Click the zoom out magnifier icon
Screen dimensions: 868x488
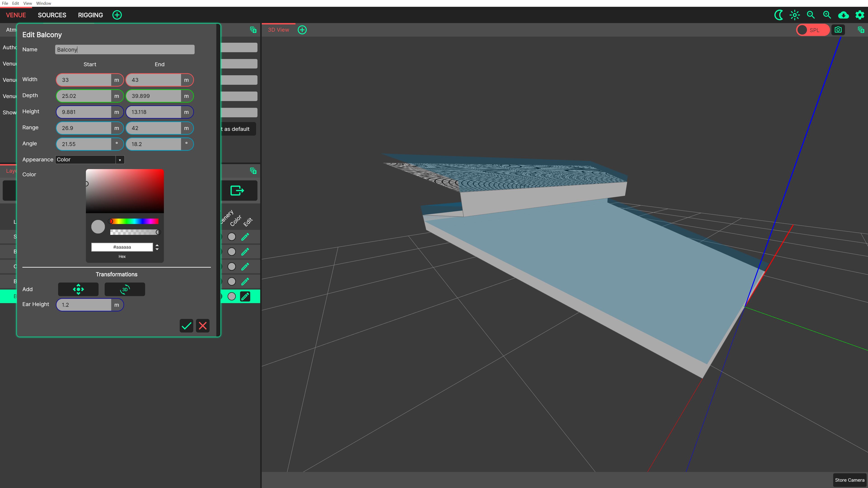[x=811, y=15]
